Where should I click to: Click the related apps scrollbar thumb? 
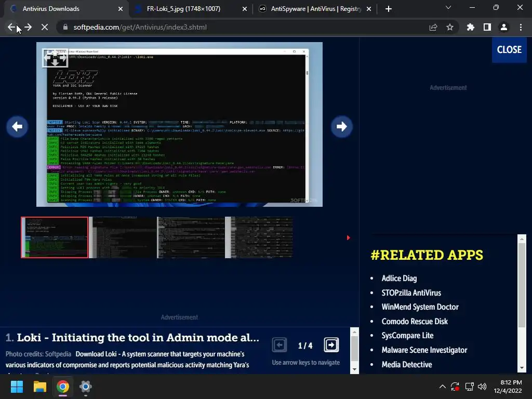(x=522, y=285)
